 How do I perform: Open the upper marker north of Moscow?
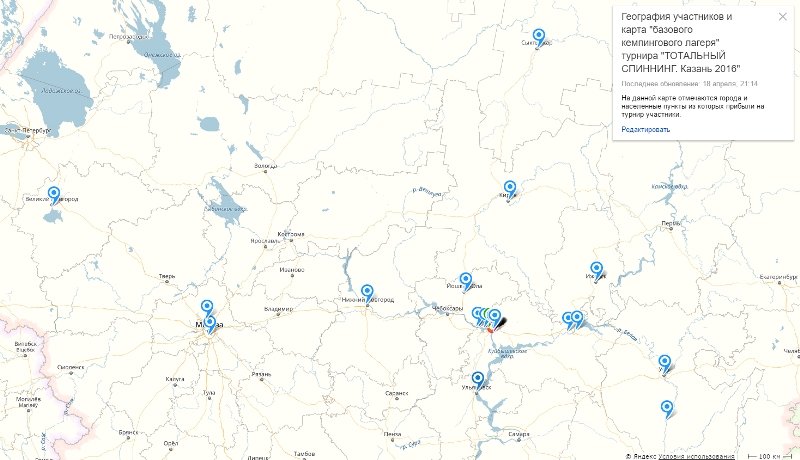tap(207, 308)
